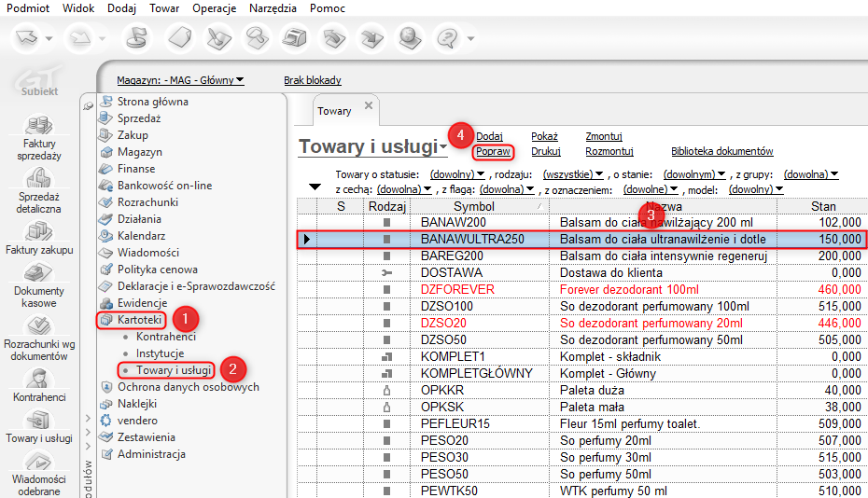The image size is (868, 498).
Task: Open the Towar menu
Action: (164, 8)
